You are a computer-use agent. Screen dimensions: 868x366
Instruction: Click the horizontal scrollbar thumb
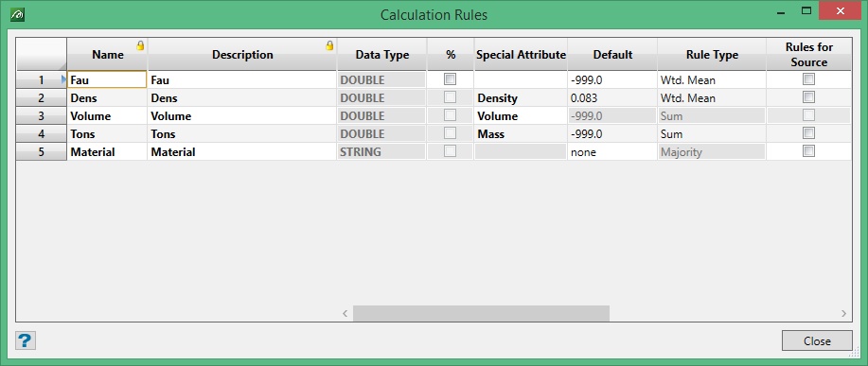pyautogui.click(x=481, y=313)
